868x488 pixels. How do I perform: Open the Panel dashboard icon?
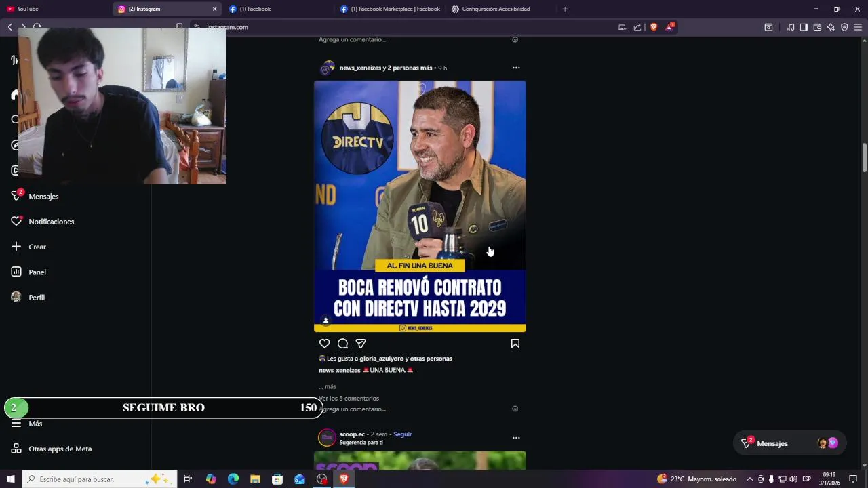click(16, 272)
